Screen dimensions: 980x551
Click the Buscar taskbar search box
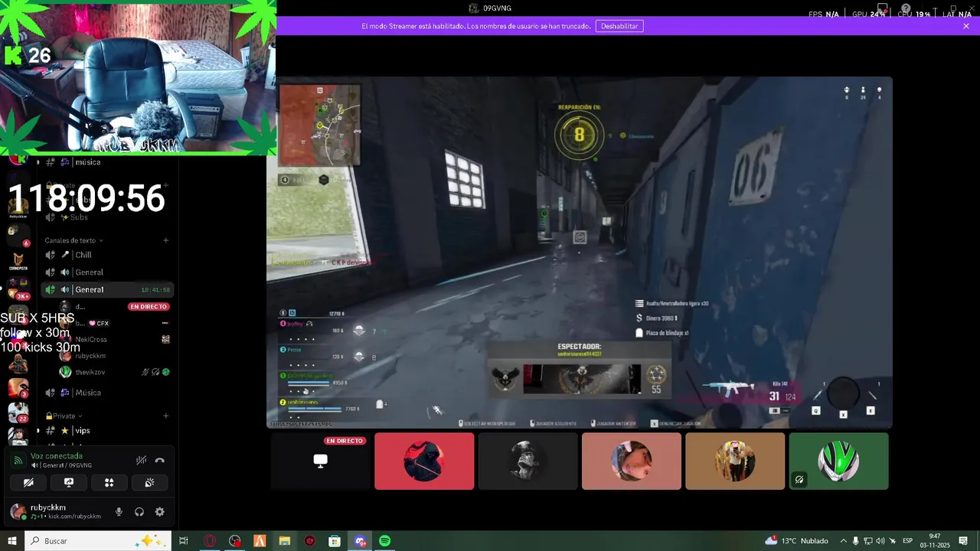(97, 541)
